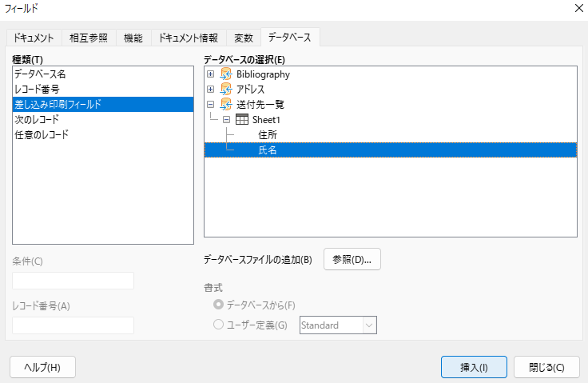Image resolution: width=588 pixels, height=383 pixels.
Task: Open the Standard format dropdown
Action: (x=369, y=325)
